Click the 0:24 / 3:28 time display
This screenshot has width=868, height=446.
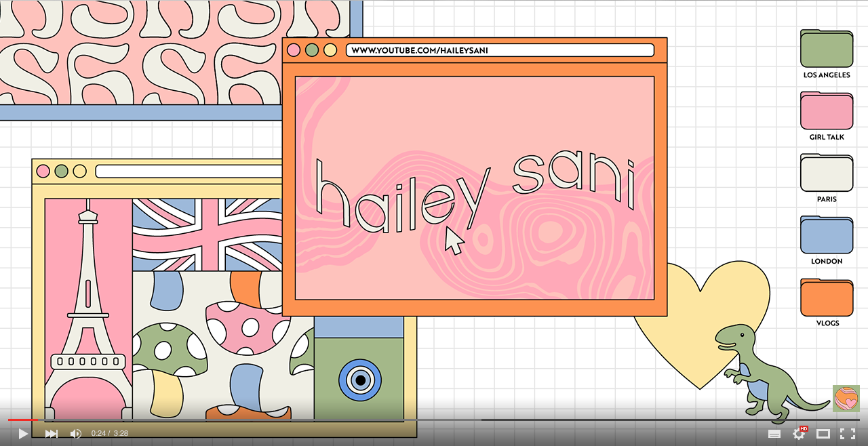(110, 434)
